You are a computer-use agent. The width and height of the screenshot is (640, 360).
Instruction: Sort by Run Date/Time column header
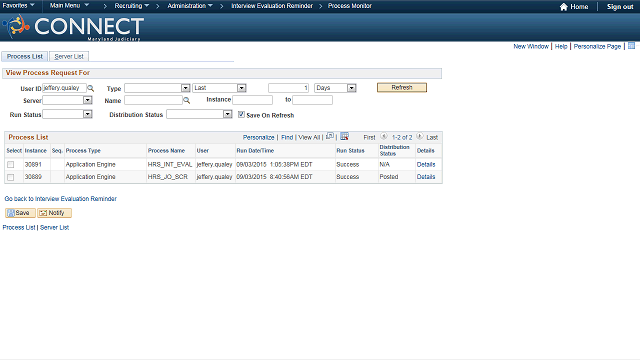[x=255, y=151]
